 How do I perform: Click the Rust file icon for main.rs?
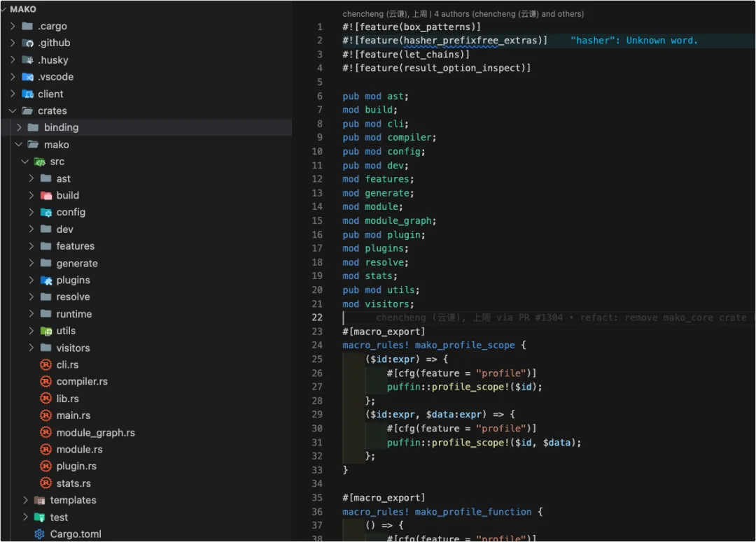click(45, 415)
